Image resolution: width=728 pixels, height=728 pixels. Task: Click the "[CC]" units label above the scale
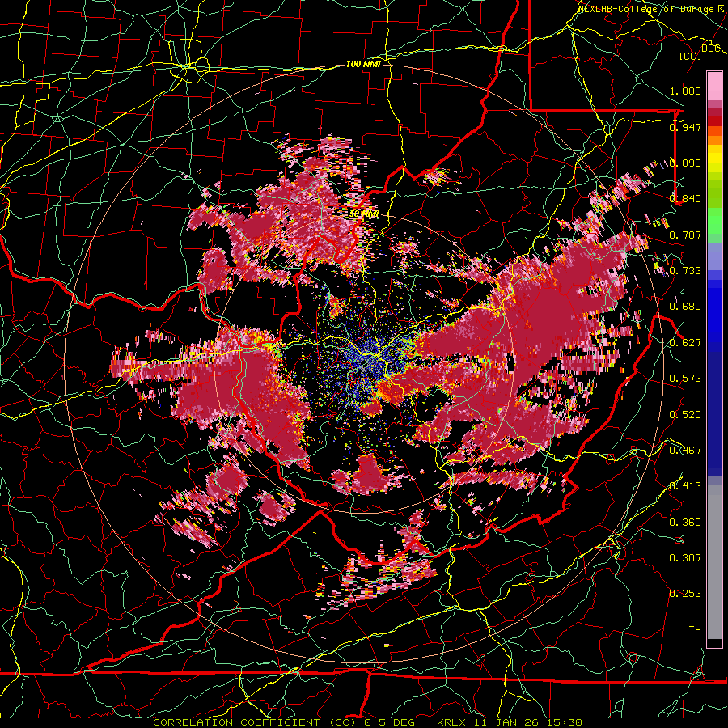[691, 56]
